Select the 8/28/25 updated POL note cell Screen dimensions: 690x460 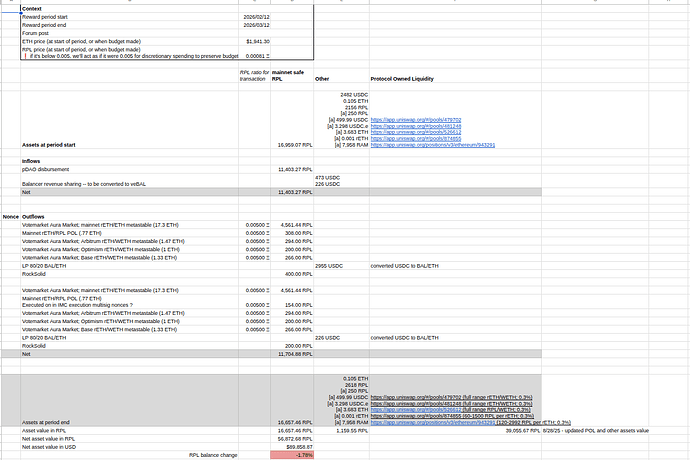click(x=595, y=431)
